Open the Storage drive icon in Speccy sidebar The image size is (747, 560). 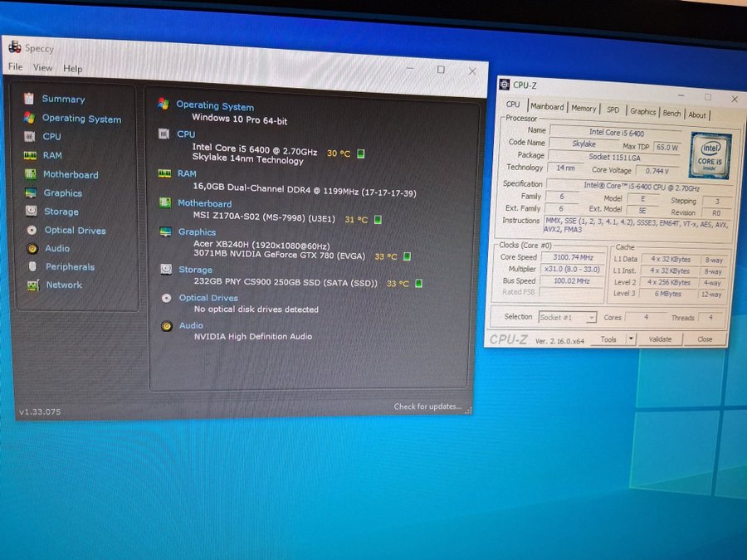click(x=32, y=211)
